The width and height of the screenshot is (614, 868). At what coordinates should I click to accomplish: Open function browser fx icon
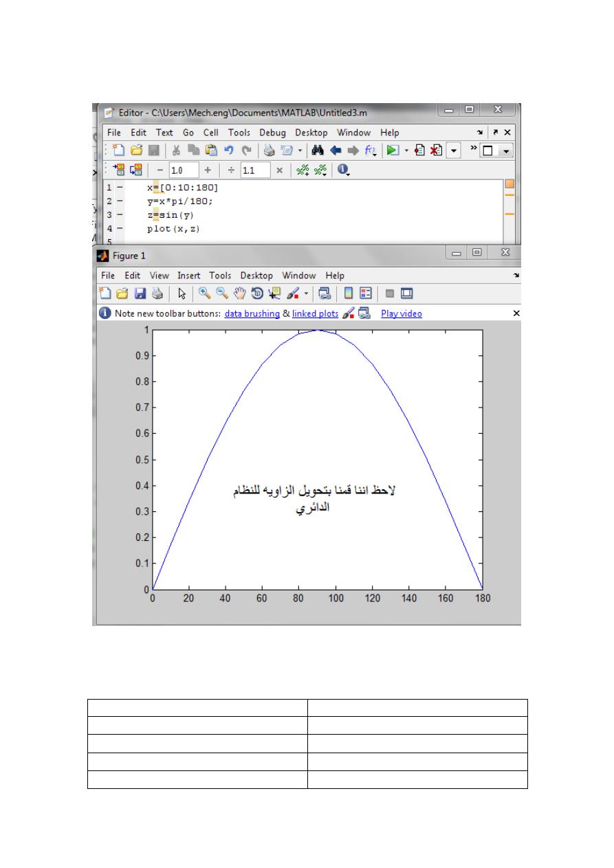(x=371, y=150)
